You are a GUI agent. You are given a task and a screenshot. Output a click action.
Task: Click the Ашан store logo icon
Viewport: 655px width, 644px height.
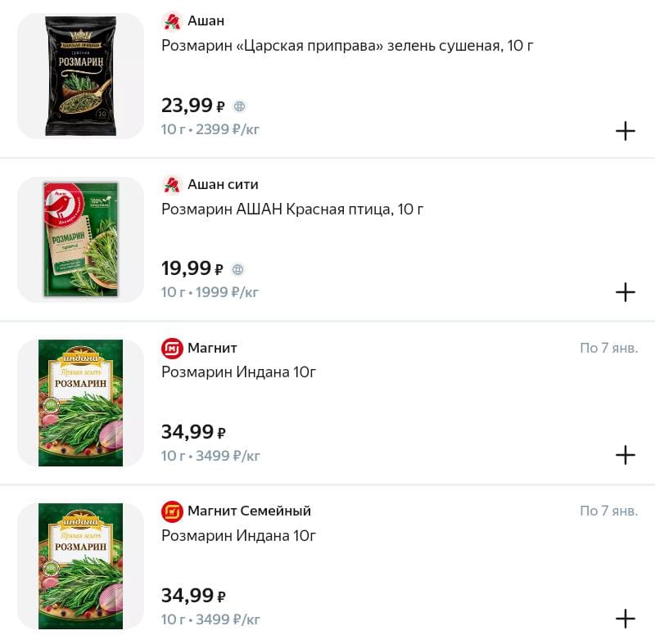click(x=172, y=20)
